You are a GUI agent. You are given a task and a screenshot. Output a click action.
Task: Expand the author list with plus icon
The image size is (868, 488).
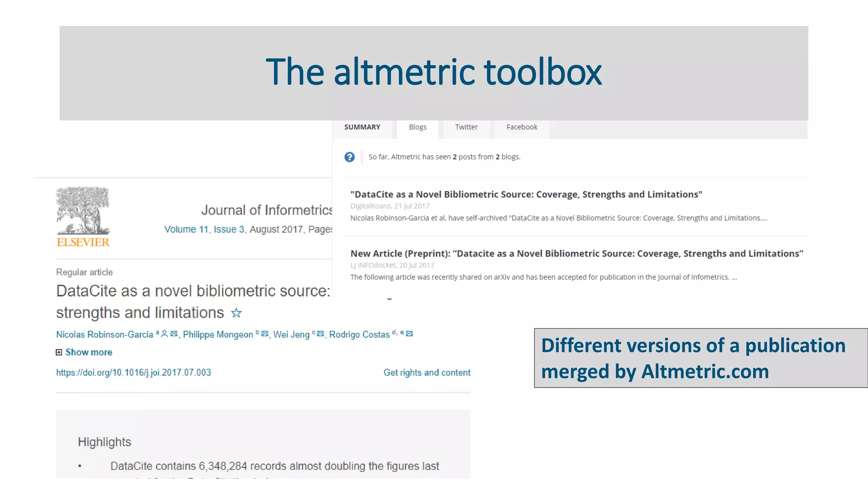pyautogui.click(x=59, y=352)
